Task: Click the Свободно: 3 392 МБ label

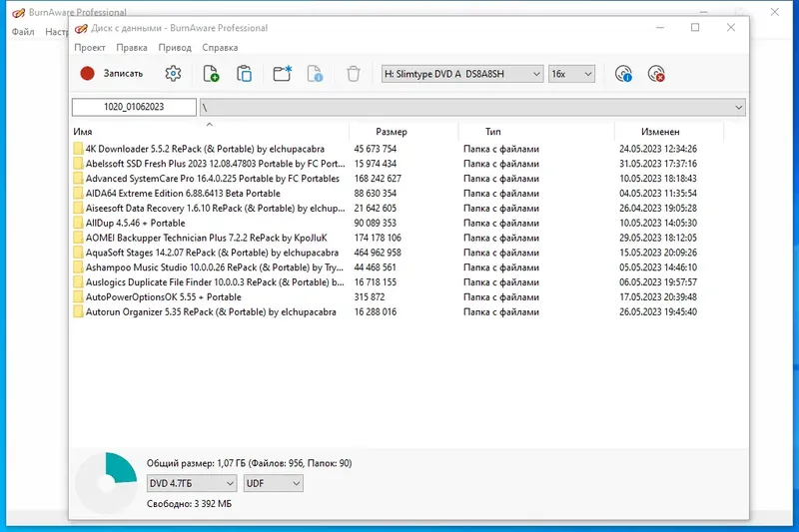Action: [189, 503]
